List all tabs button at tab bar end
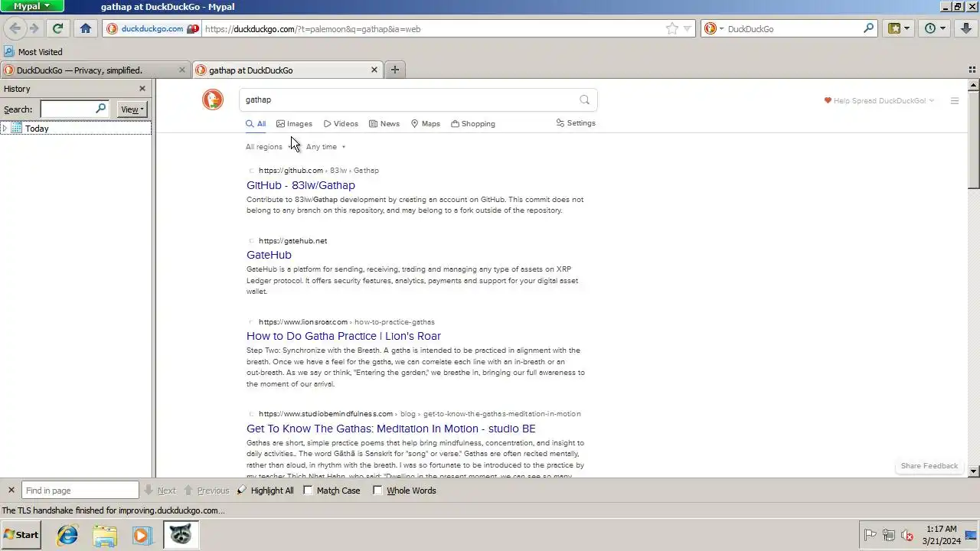 (x=972, y=70)
